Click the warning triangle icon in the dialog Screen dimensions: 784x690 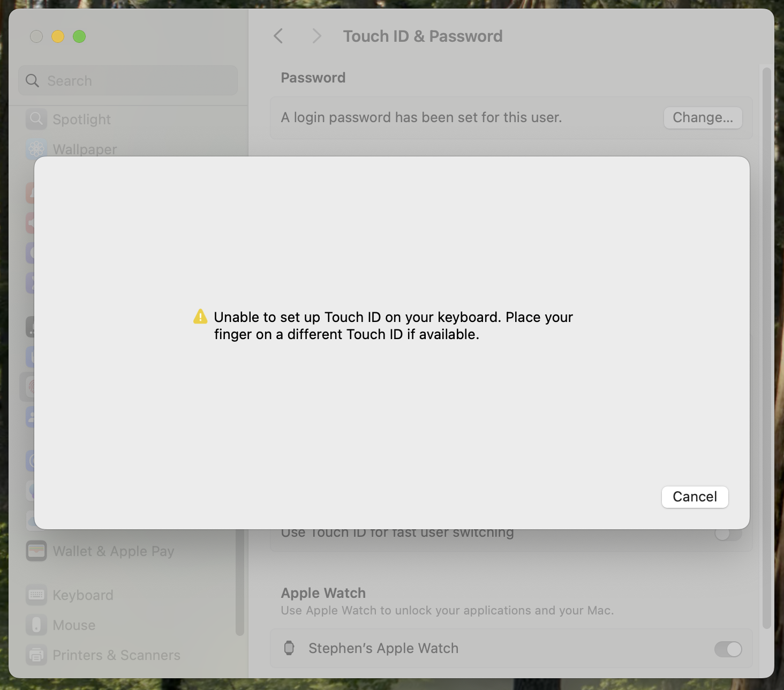pos(200,317)
